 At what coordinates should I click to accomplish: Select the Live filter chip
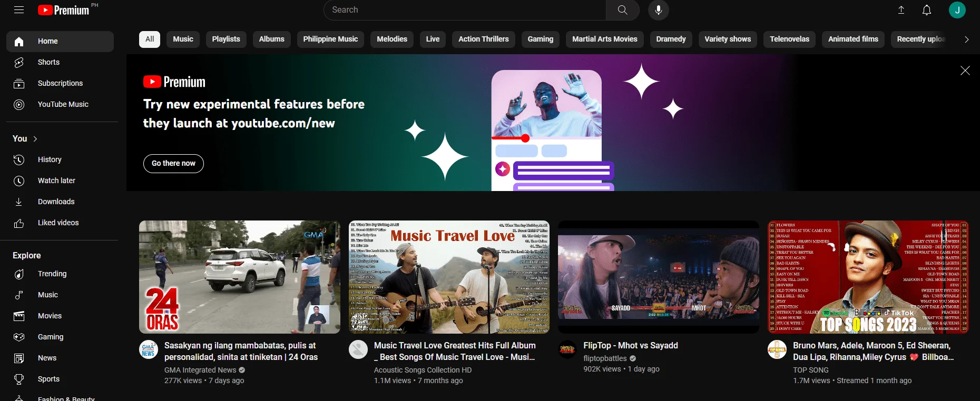click(x=433, y=39)
